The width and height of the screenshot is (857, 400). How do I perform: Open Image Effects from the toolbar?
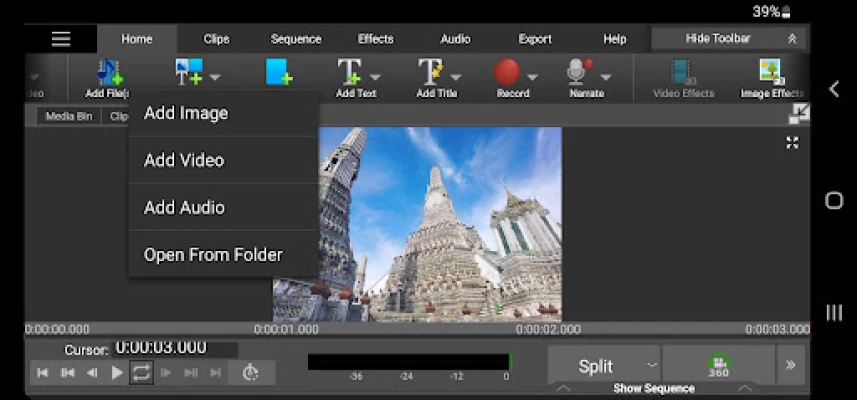pos(772,79)
